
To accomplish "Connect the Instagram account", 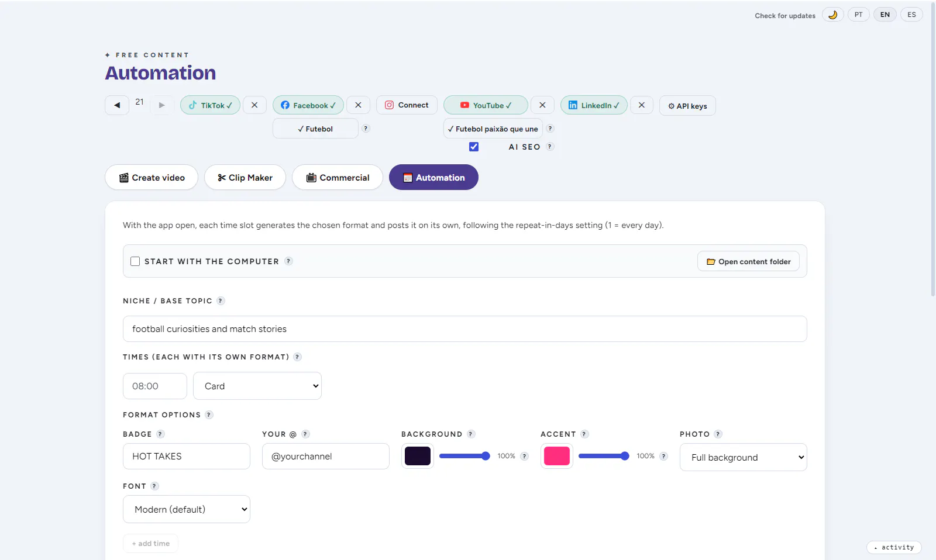I will pos(407,105).
